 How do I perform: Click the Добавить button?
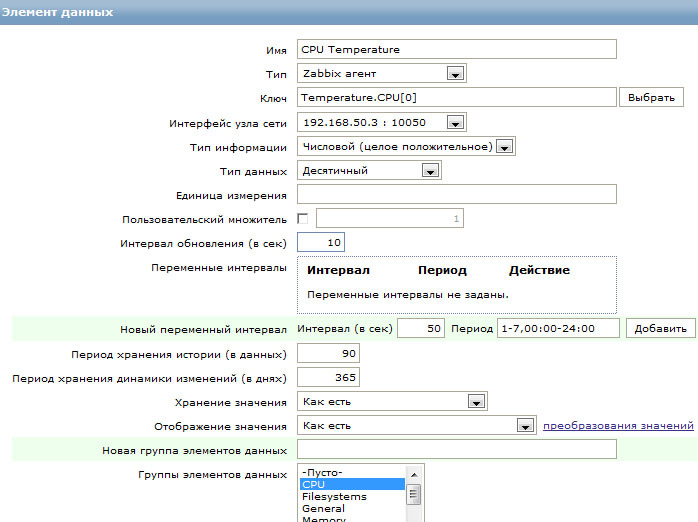coord(659,329)
